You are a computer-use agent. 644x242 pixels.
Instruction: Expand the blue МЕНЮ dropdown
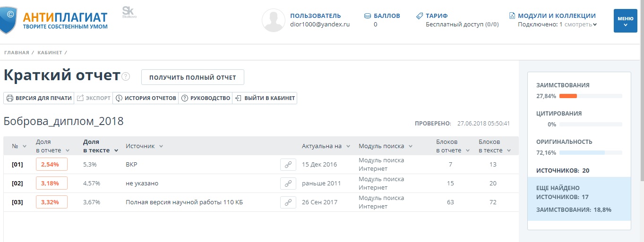(x=625, y=21)
